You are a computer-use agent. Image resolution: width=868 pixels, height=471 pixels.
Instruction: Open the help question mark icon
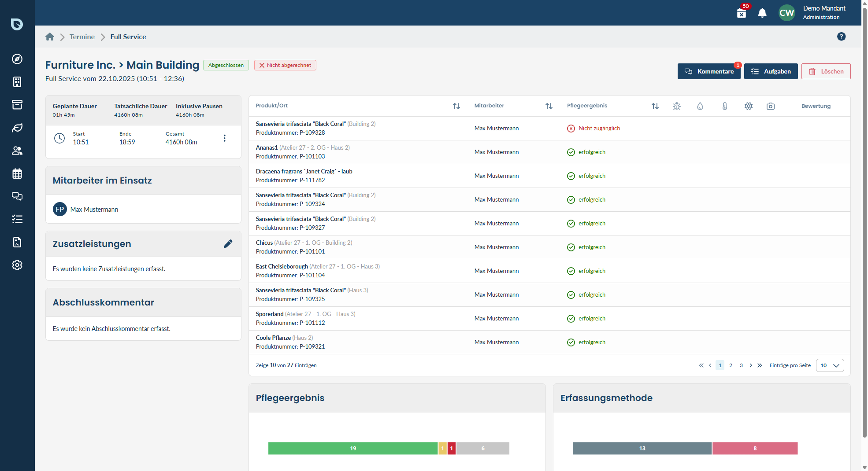(842, 37)
